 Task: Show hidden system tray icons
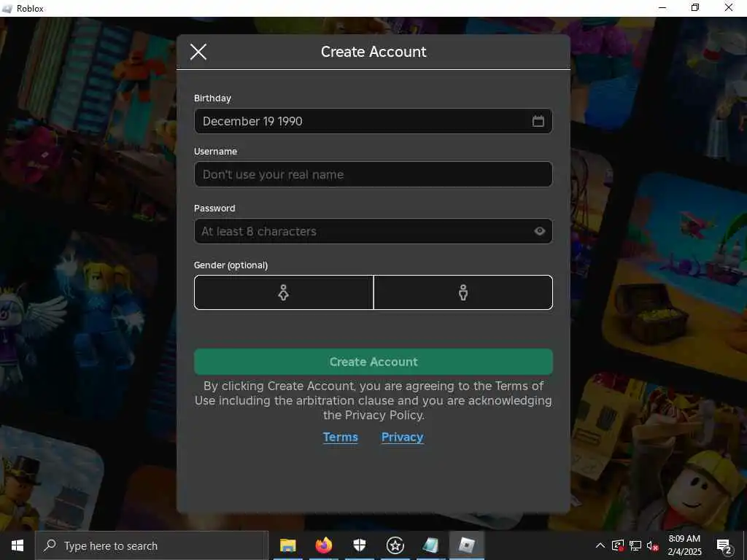click(600, 545)
